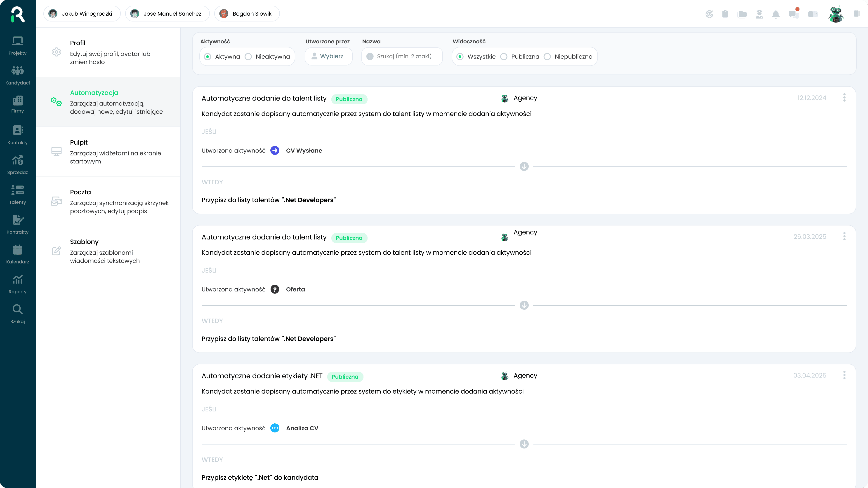Go to Firmy section icon
The image size is (868, 488).
pyautogui.click(x=18, y=100)
